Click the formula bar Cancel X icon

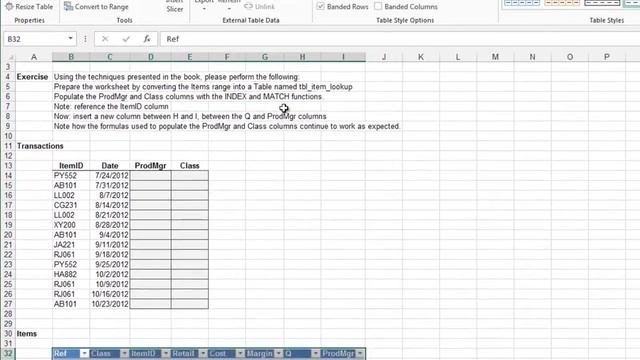[x=105, y=39]
